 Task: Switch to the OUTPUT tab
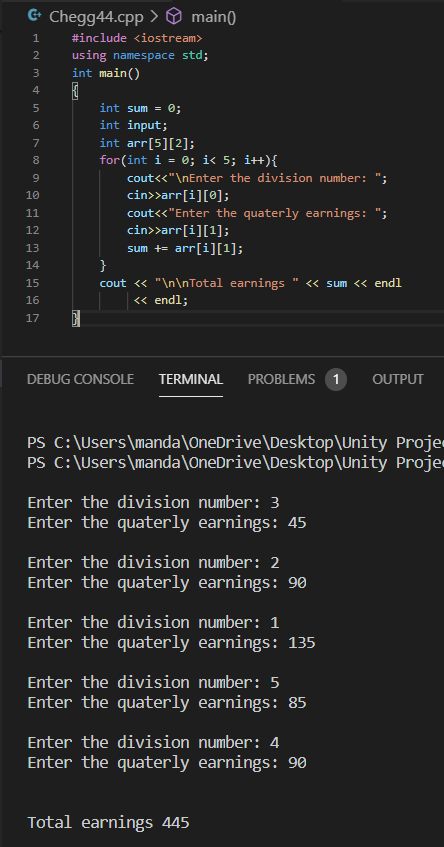398,379
